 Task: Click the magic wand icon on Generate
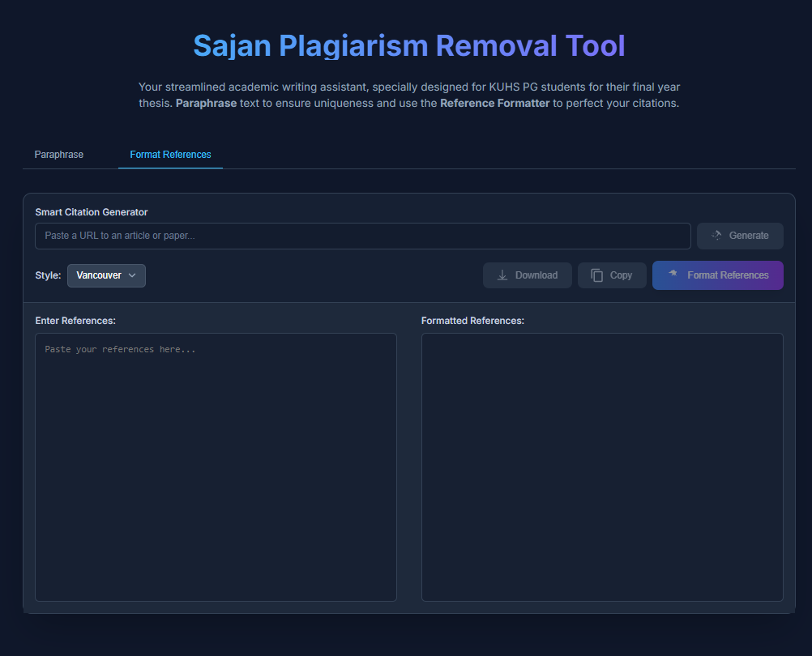pyautogui.click(x=716, y=236)
